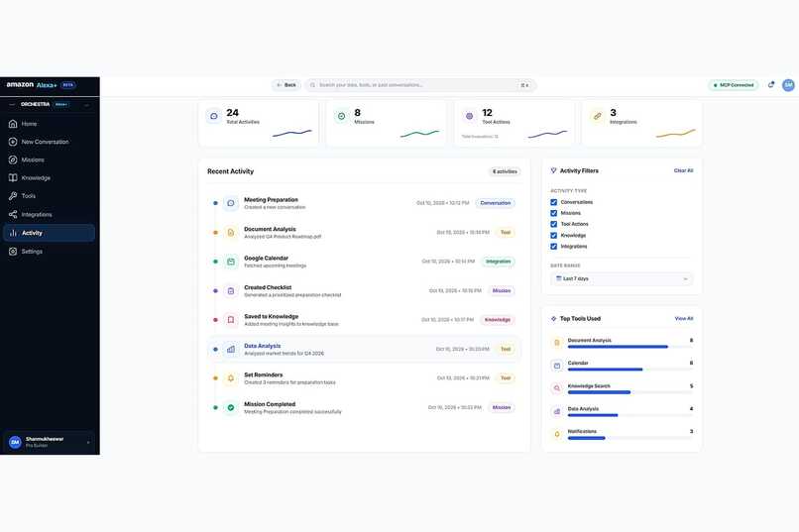The height and width of the screenshot is (532, 799).
Task: Click the Total Activities trend sparkline
Action: 292,134
